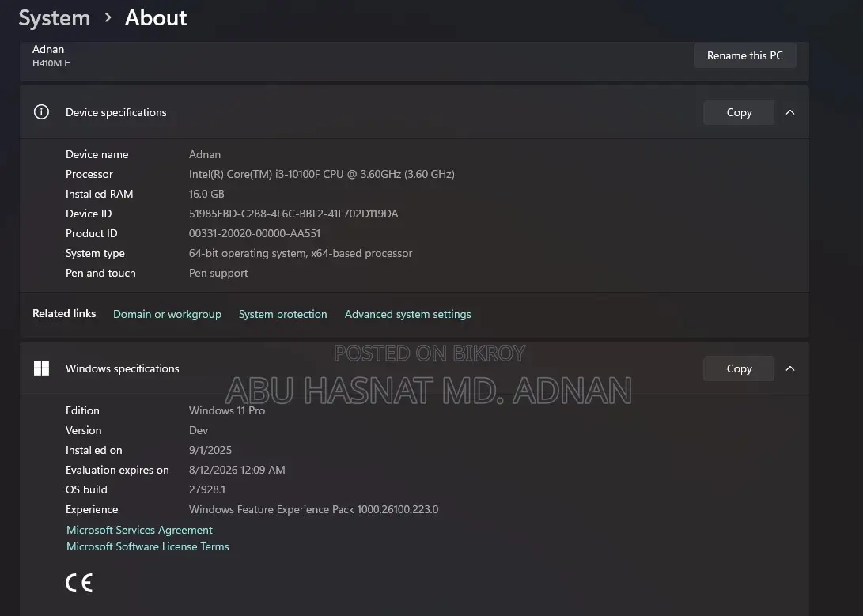Select the Installed RAM value 16.0 GB
This screenshot has height=616, width=863.
(x=206, y=195)
